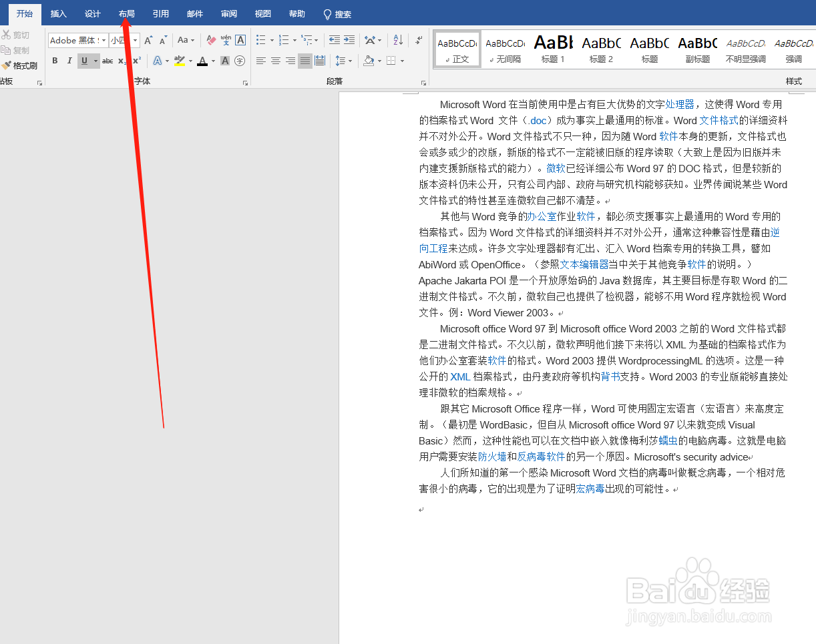Viewport: 816px width, 644px height.
Task: Apply the 标题 2 style
Action: tap(601, 49)
